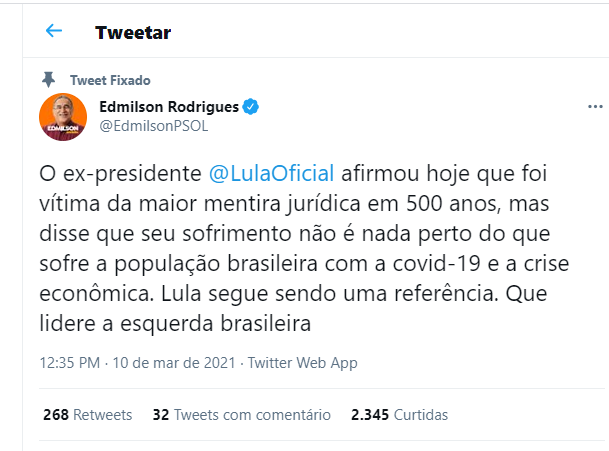Viewport: 609px width, 451px height.
Task: Click the Twitter Web App source link
Action: 303,363
